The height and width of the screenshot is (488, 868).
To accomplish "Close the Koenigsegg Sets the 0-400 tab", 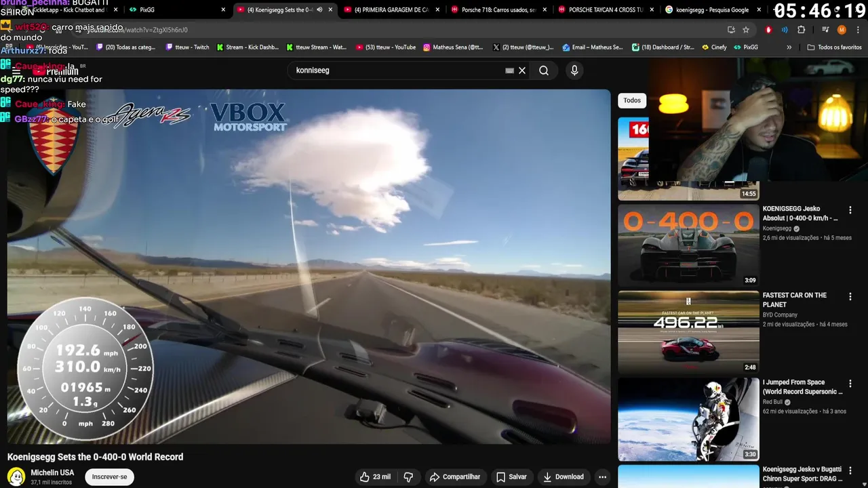I will [x=330, y=9].
